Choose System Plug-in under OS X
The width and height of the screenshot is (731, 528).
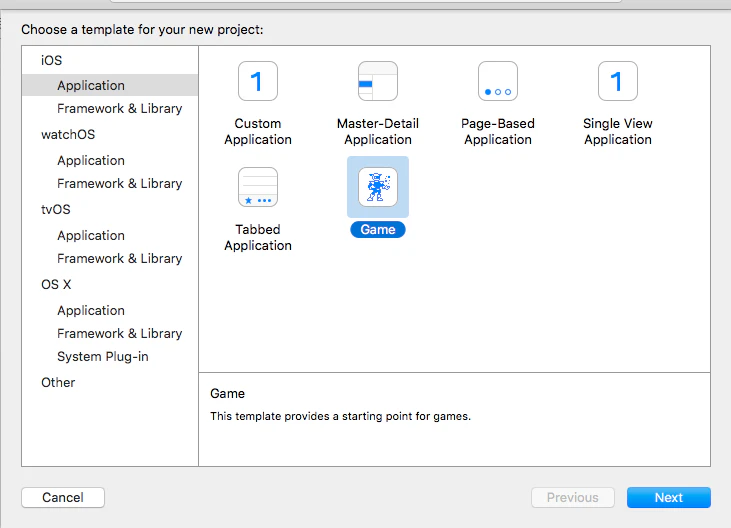[x=103, y=357]
